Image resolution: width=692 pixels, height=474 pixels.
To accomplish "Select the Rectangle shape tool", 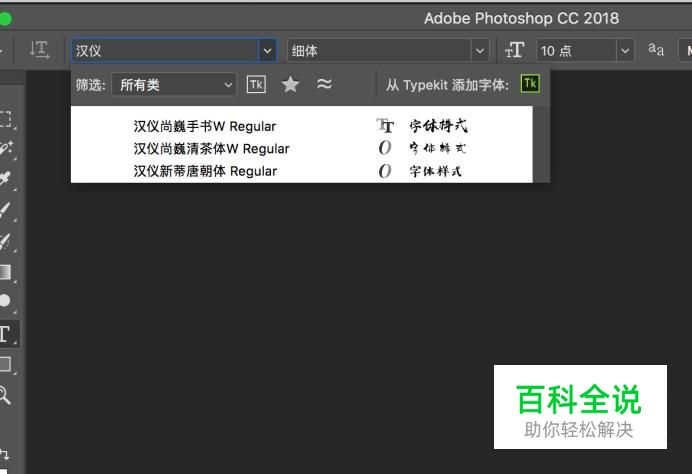I will [x=5, y=364].
